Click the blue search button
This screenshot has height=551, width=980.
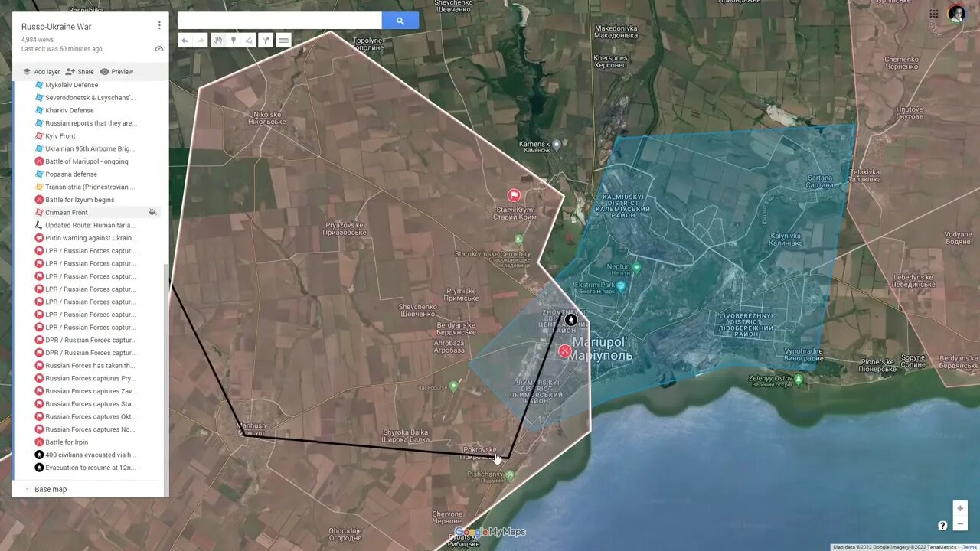pos(400,21)
